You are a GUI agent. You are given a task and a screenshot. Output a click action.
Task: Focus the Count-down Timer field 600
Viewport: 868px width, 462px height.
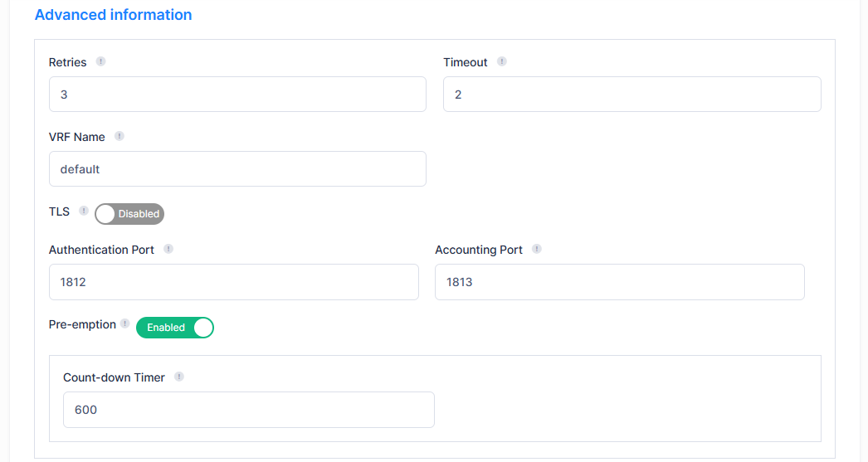248,410
